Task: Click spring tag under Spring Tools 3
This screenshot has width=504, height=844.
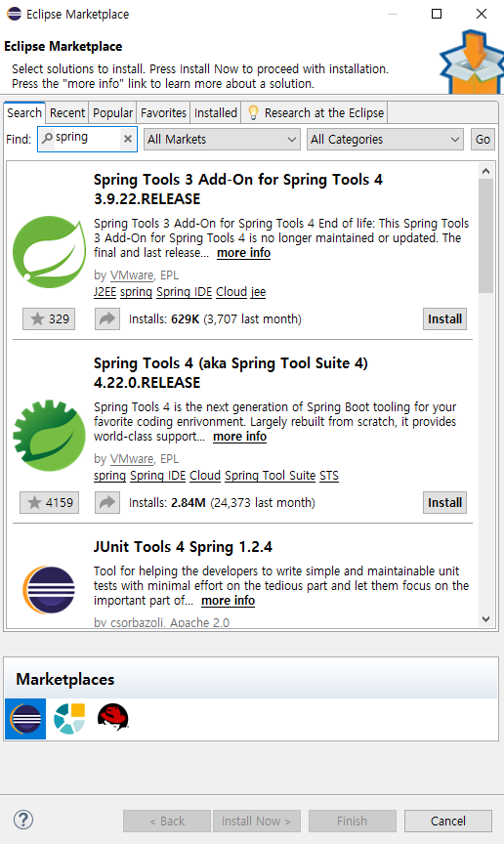Action: [x=136, y=292]
